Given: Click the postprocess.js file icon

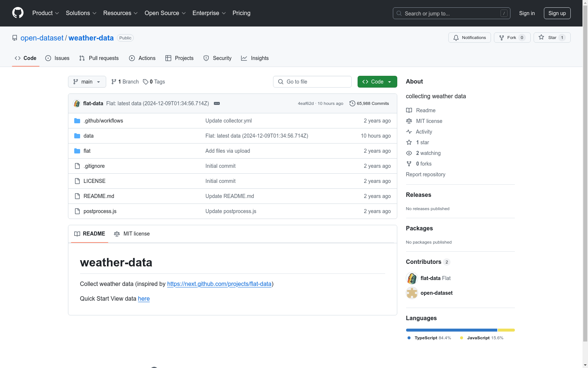Looking at the screenshot, I should click(x=77, y=211).
